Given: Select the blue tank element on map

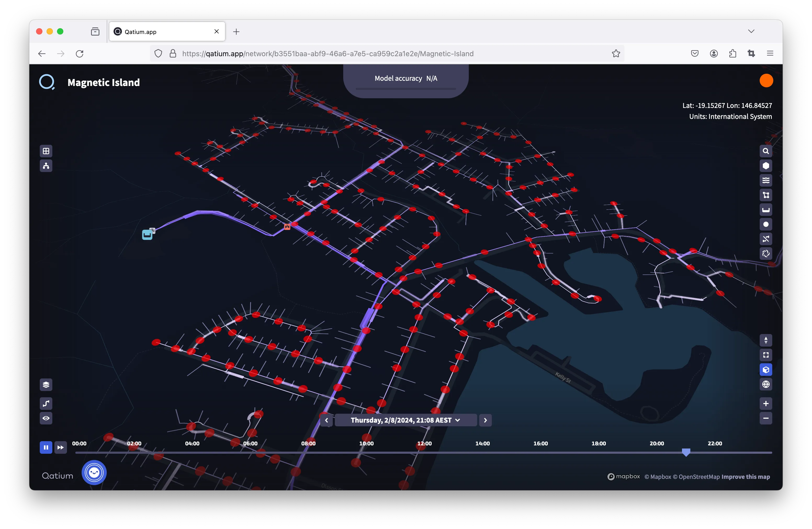Looking at the screenshot, I should (147, 235).
